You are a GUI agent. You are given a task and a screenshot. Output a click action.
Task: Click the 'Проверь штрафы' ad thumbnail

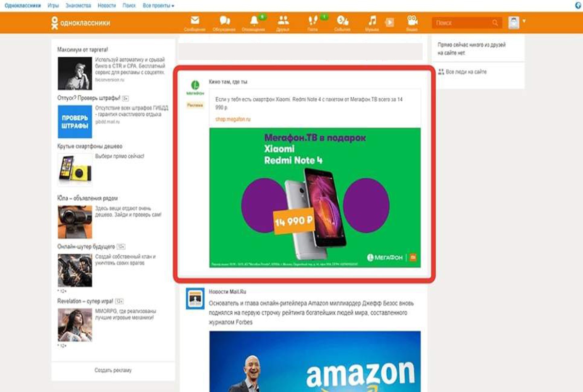(75, 122)
